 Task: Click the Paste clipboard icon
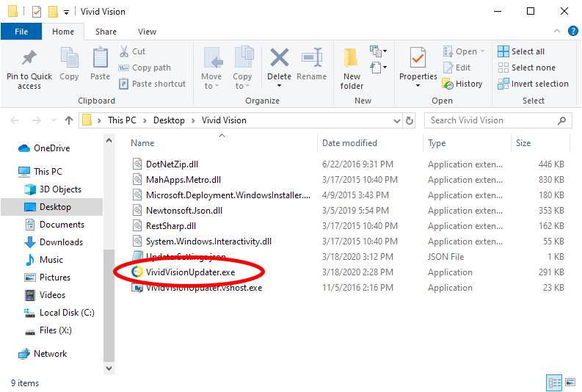point(101,58)
